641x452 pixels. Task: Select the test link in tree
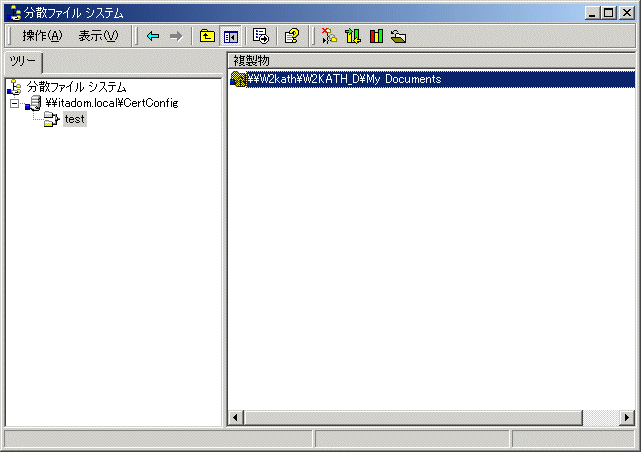click(x=75, y=119)
